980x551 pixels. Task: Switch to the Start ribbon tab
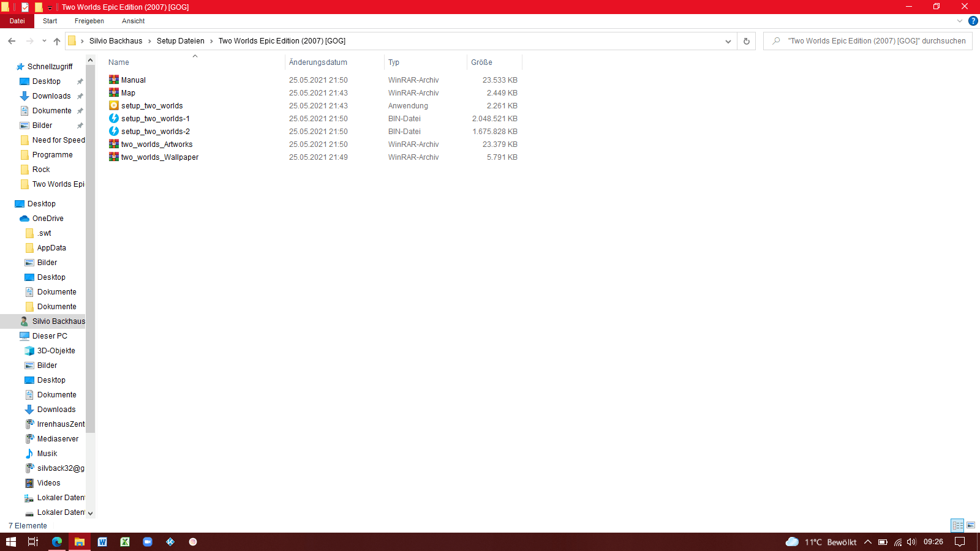[50, 21]
